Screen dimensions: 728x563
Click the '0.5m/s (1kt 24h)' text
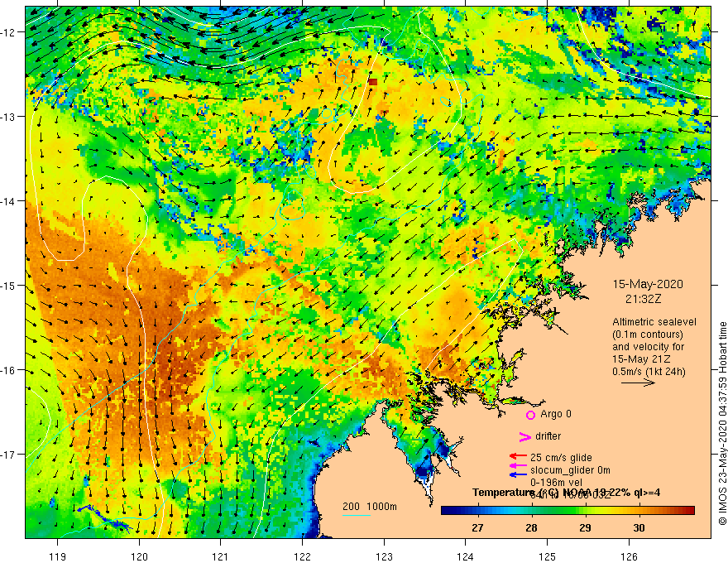click(649, 372)
